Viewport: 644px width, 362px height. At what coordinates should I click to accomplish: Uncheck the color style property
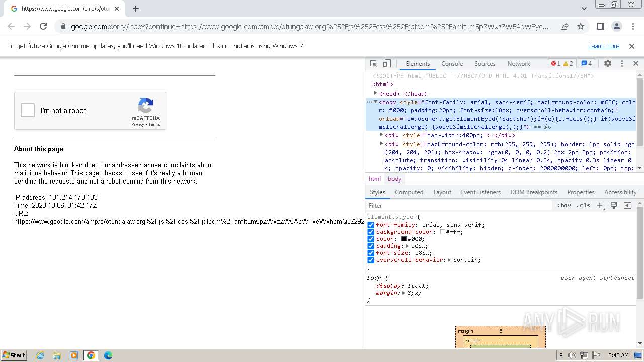click(371, 239)
